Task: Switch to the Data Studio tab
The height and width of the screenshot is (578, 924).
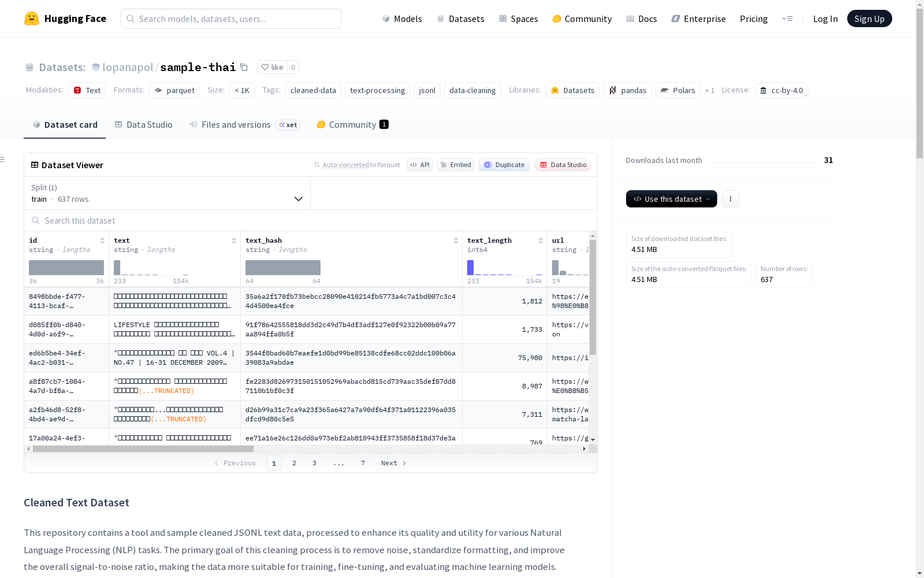Action: pos(143,124)
